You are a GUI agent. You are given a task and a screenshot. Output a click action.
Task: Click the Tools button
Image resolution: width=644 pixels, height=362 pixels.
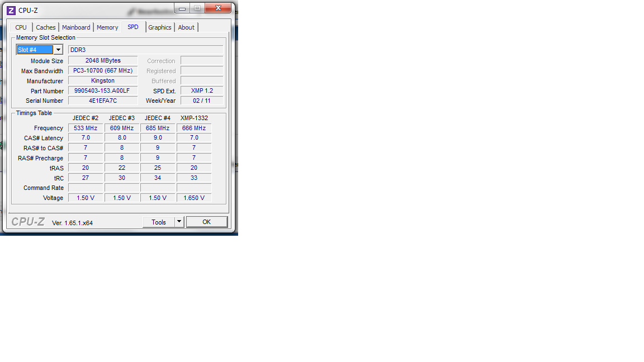(x=159, y=222)
